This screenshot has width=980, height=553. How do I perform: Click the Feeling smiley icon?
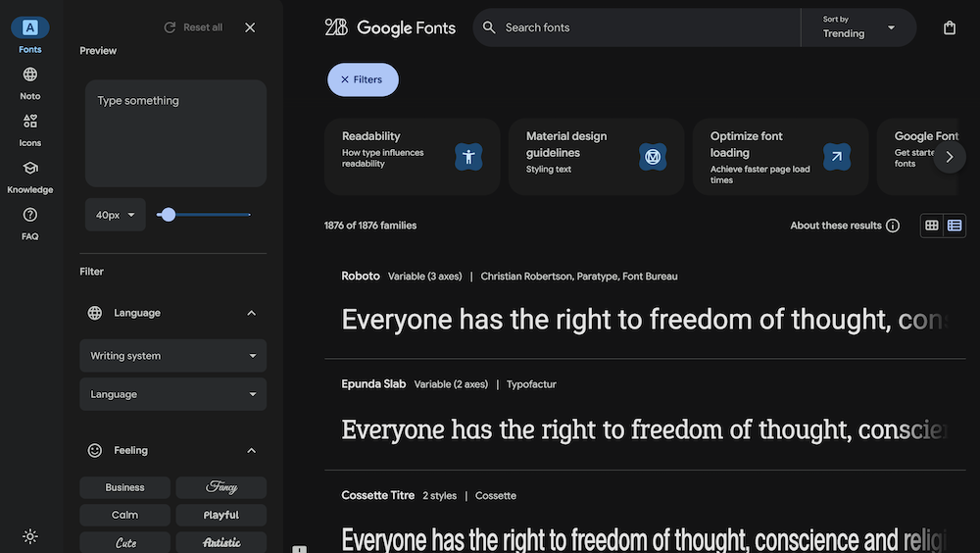(x=95, y=450)
